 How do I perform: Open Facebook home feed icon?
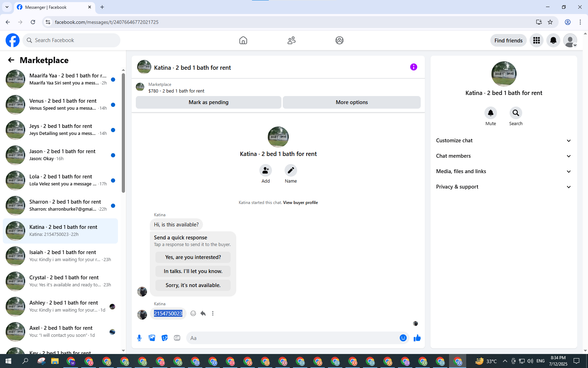(x=243, y=40)
